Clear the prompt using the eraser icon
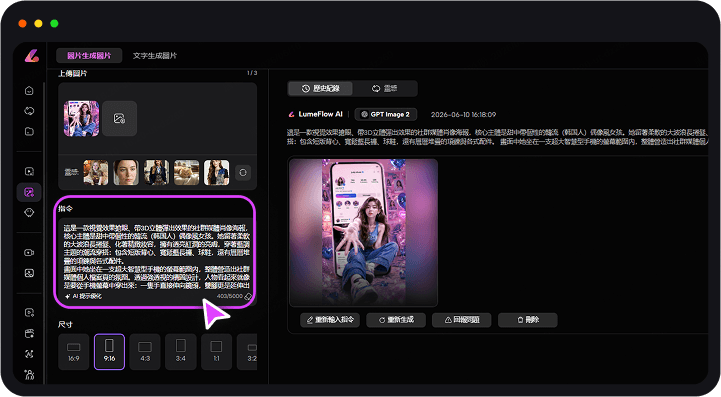Viewport: 721px width, 397px height. (x=248, y=297)
